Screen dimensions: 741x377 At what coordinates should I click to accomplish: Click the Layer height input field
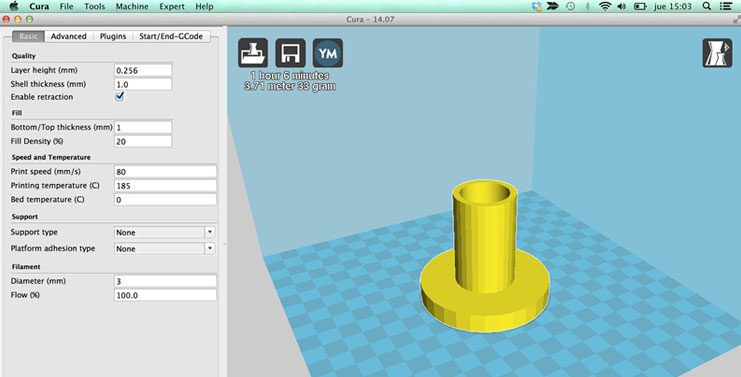pos(143,70)
